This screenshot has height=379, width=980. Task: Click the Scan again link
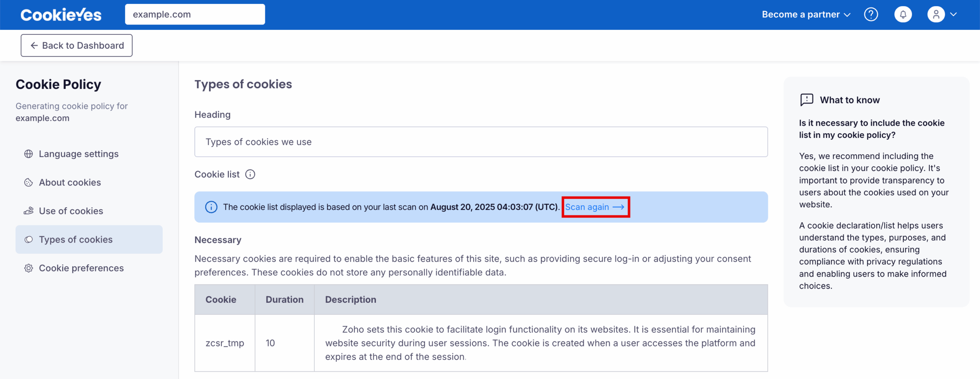click(595, 207)
